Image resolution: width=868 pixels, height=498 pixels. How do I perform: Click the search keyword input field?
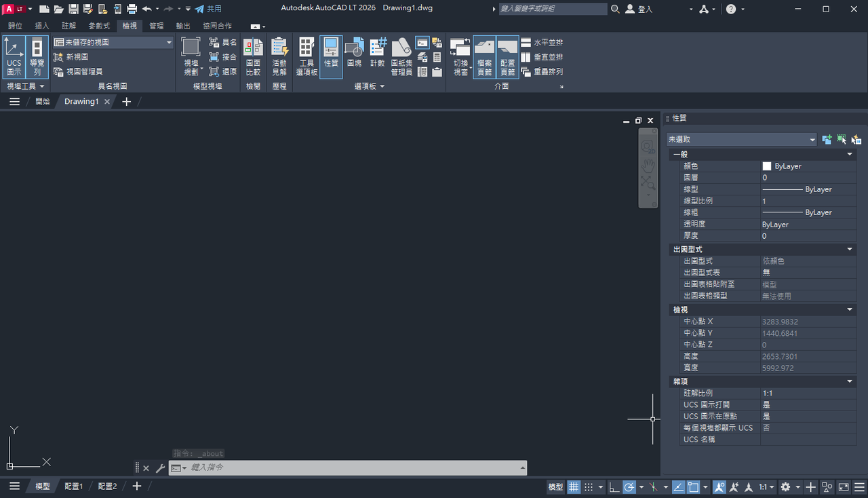(x=553, y=9)
